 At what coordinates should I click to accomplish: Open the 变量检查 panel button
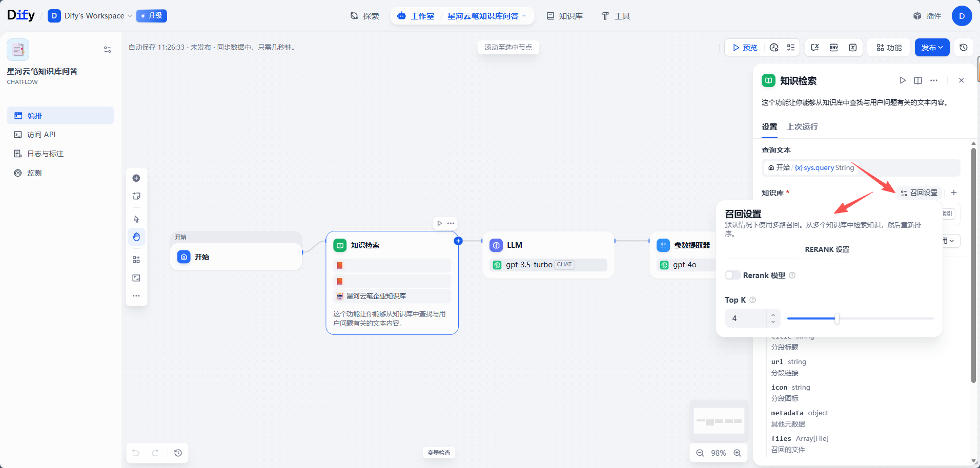click(x=439, y=453)
